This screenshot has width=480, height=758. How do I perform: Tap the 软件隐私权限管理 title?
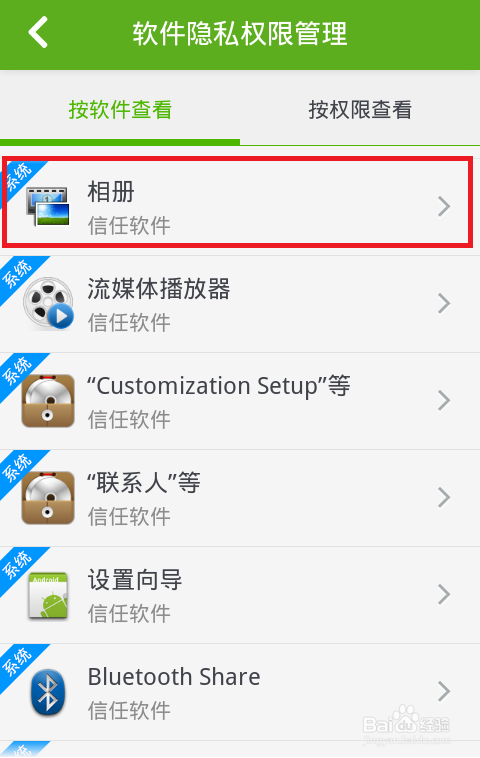pyautogui.click(x=240, y=33)
